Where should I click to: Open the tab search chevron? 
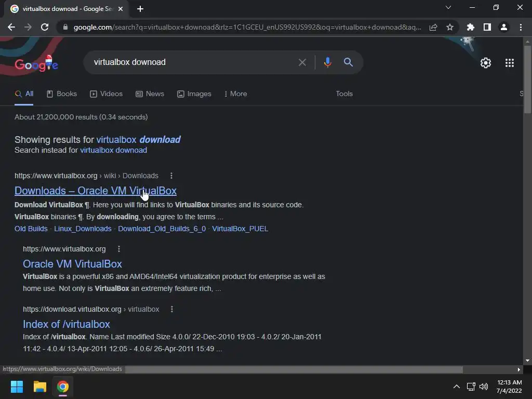(x=448, y=7)
